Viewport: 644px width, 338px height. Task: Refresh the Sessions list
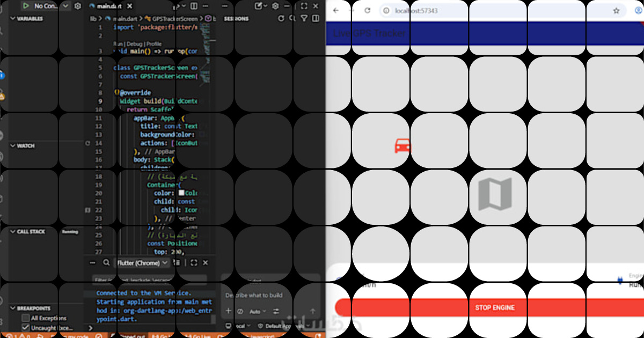281,18
